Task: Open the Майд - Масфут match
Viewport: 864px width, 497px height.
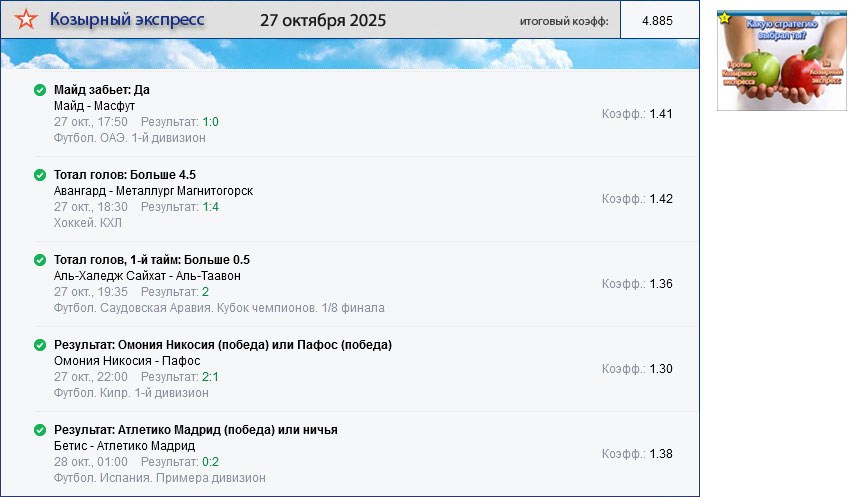Action: [94, 105]
